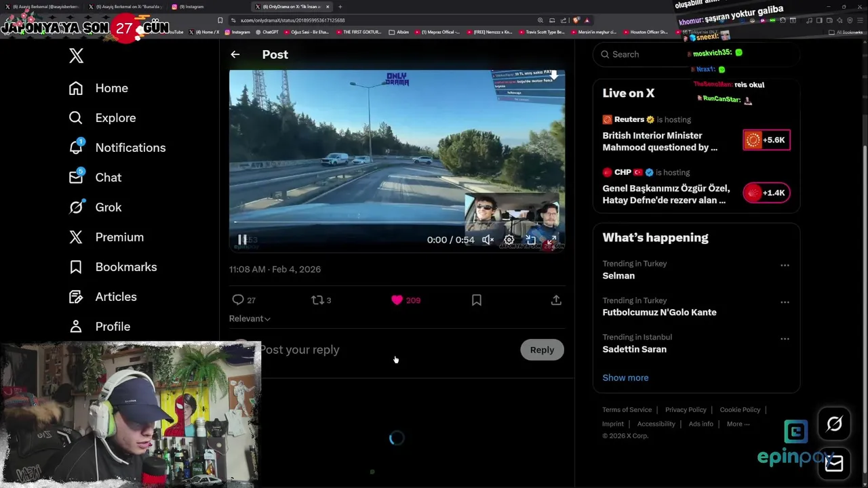Expand the More footer menu
868x488 pixels.
tap(738, 424)
